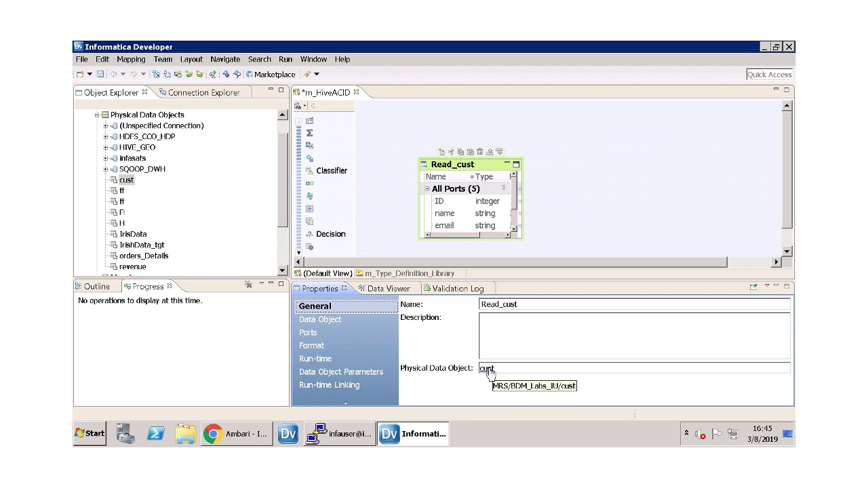
Task: Expand the SQOOP_DWH connection node
Action: coord(105,169)
